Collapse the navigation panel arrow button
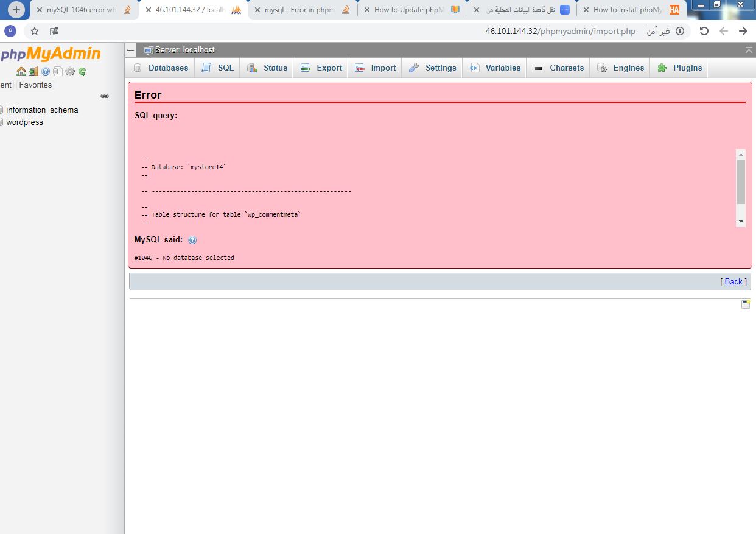 click(x=131, y=50)
